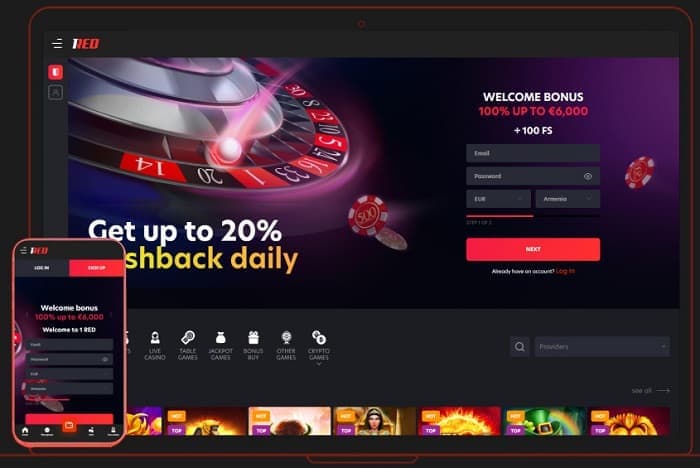The width and height of the screenshot is (700, 468).
Task: Follow the Log in link below NEXT
Action: [565, 271]
